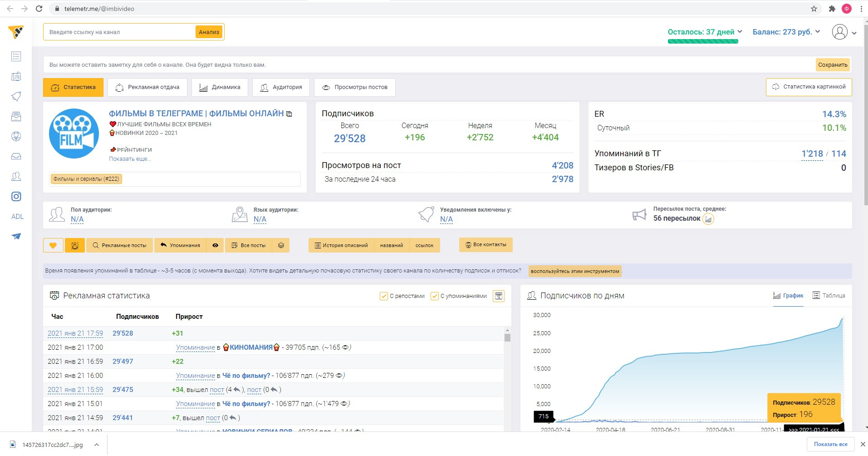
Task: Switch to the Динамика tab
Action: 220,87
